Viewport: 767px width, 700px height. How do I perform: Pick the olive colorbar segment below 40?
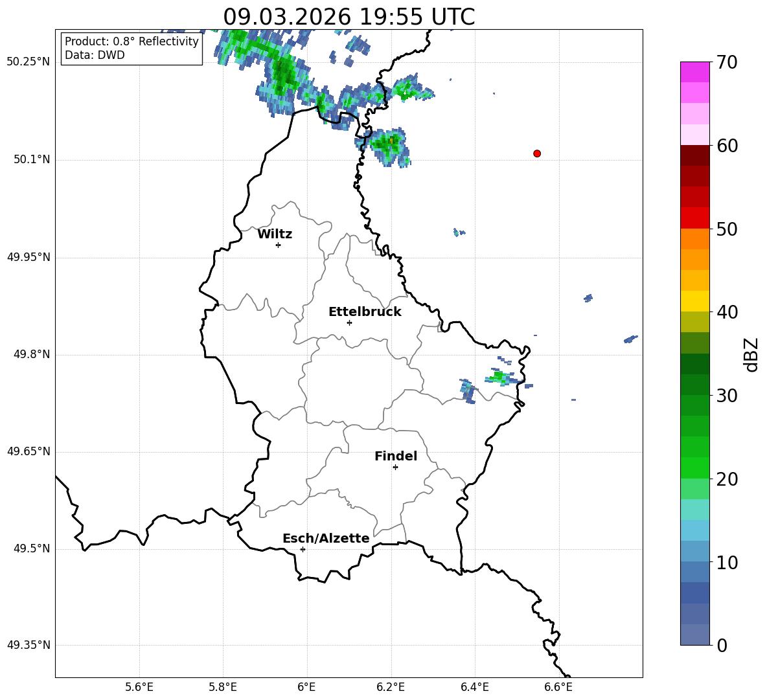point(695,322)
